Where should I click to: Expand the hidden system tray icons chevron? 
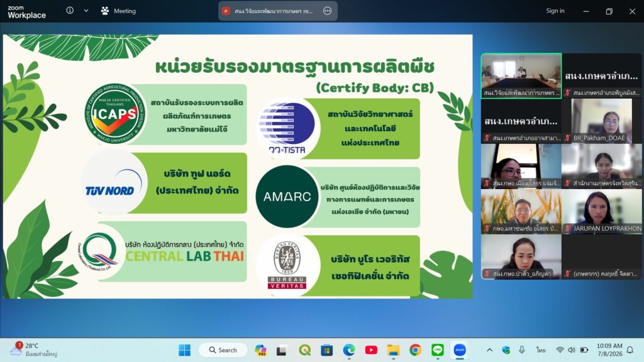click(489, 350)
